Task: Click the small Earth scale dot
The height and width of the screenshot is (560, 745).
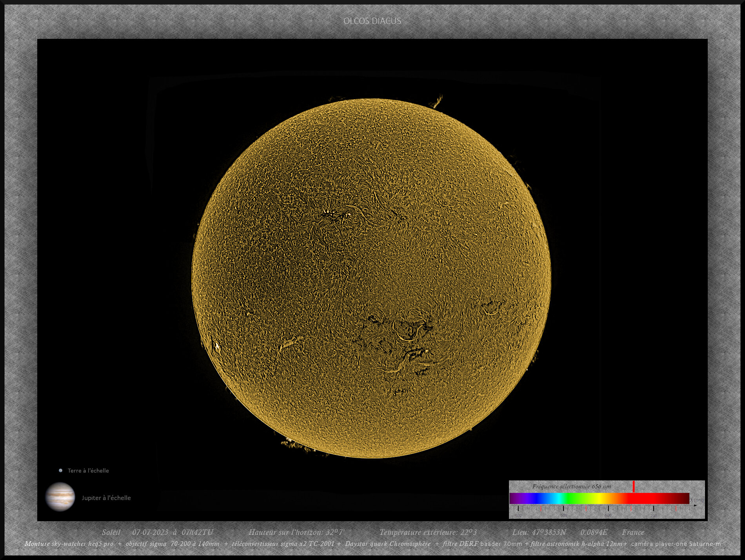Action: click(60, 470)
